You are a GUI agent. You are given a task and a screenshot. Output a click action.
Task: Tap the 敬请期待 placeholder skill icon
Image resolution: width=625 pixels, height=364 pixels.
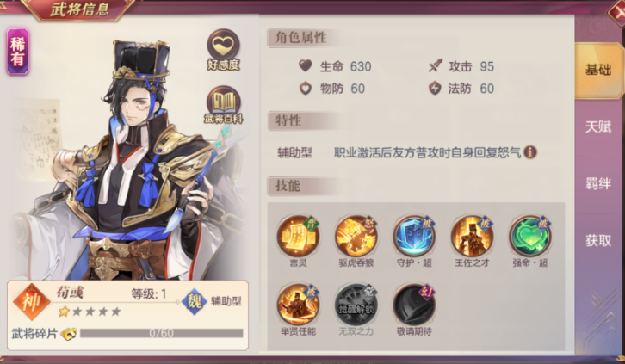[x=414, y=305]
